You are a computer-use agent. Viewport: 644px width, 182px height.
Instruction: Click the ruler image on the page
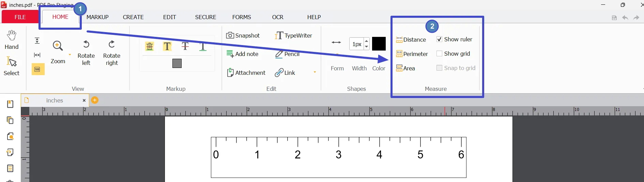339,157
